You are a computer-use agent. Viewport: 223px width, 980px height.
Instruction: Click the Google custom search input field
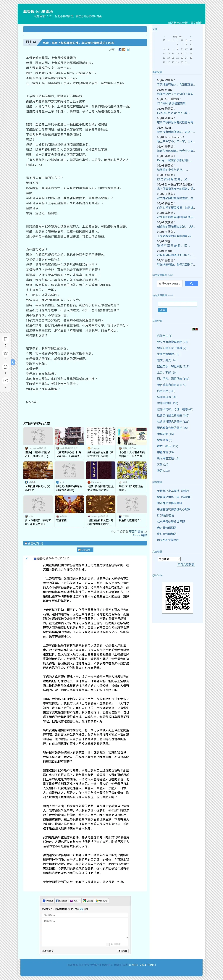pyautogui.click(x=170, y=283)
